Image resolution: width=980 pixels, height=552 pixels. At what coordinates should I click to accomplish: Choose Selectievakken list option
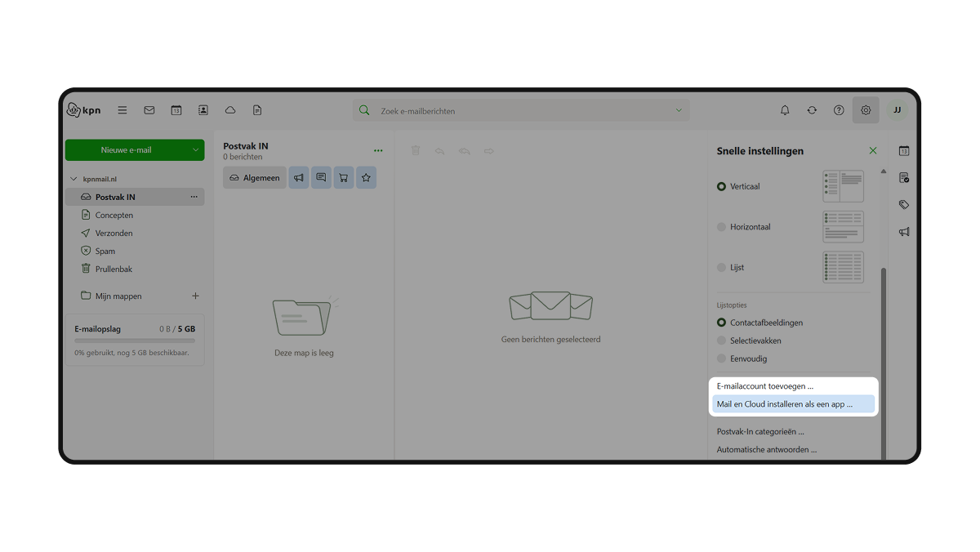(x=721, y=341)
